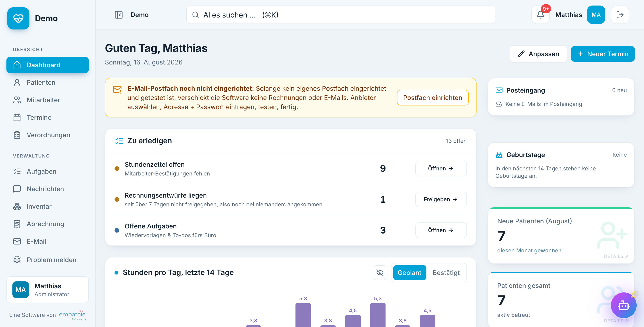Go to the Dashboard page
The width and height of the screenshot is (644, 327).
[48, 65]
